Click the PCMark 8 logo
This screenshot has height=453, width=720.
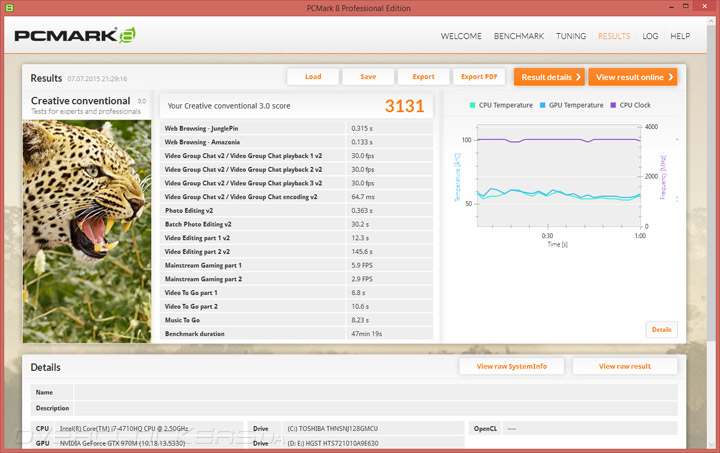click(75, 35)
